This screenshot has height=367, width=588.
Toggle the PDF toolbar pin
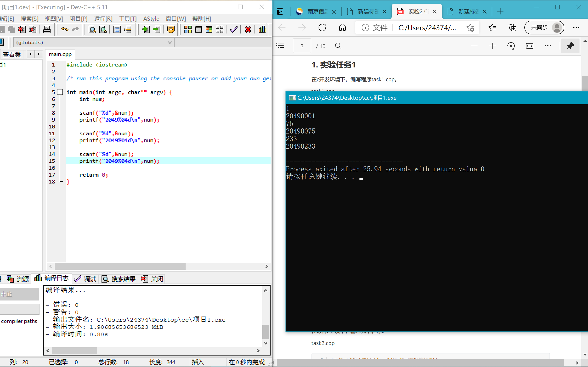[570, 46]
